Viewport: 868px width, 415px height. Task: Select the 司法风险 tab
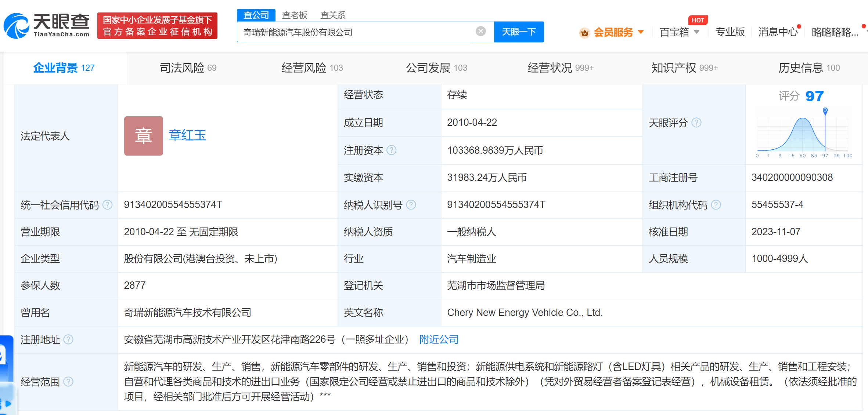point(188,68)
